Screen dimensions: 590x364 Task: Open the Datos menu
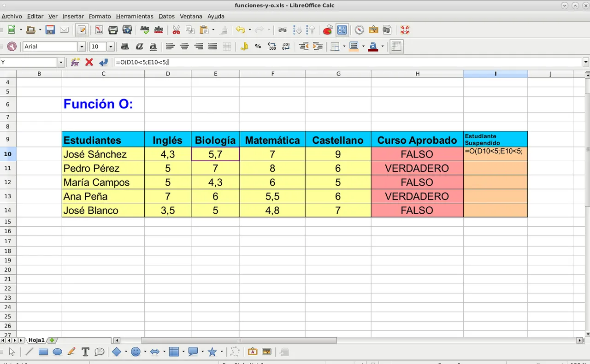tap(166, 16)
